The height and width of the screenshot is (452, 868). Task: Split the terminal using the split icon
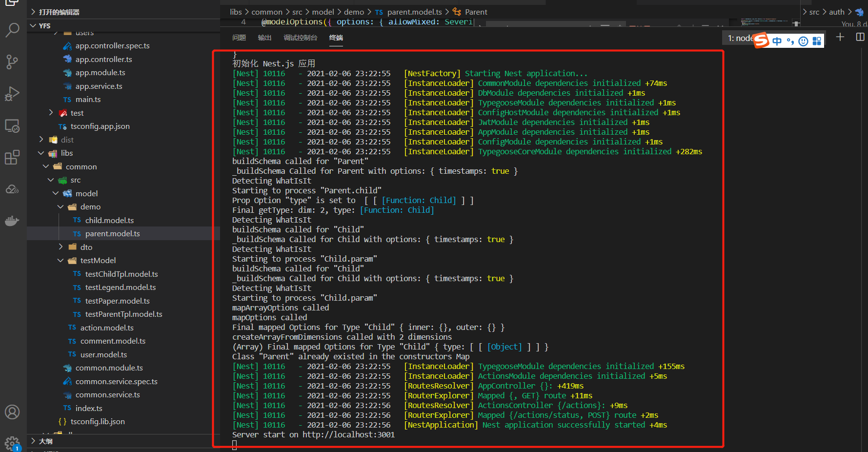pos(860,37)
